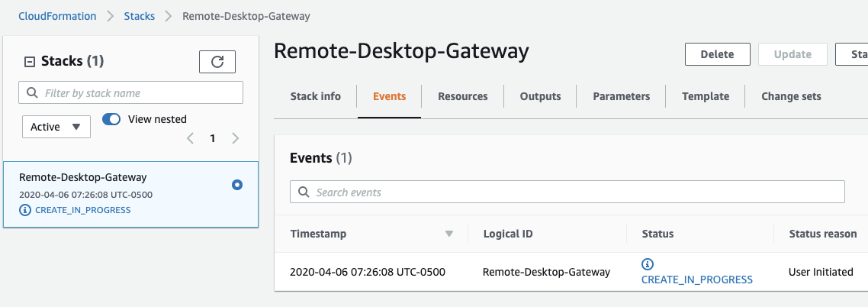Click Remote-Desktop-Gateway logical ID cell
The width and height of the screenshot is (868, 307).
point(546,272)
